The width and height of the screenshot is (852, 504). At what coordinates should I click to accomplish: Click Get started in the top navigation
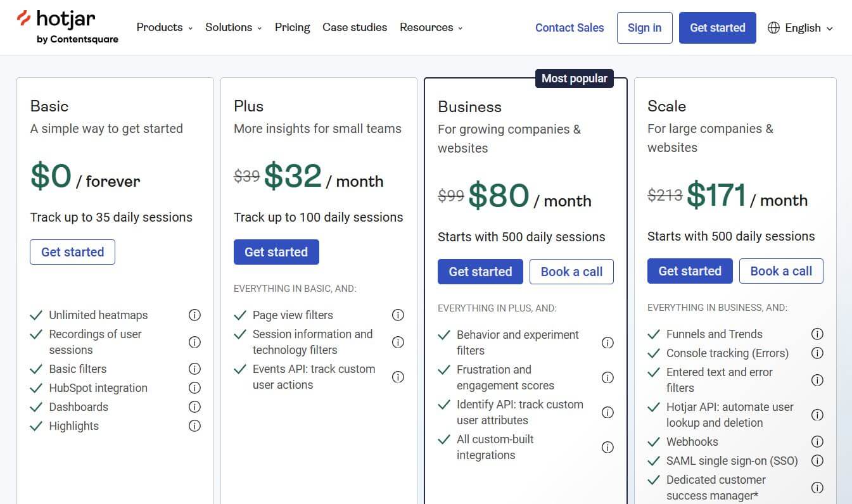click(x=718, y=28)
